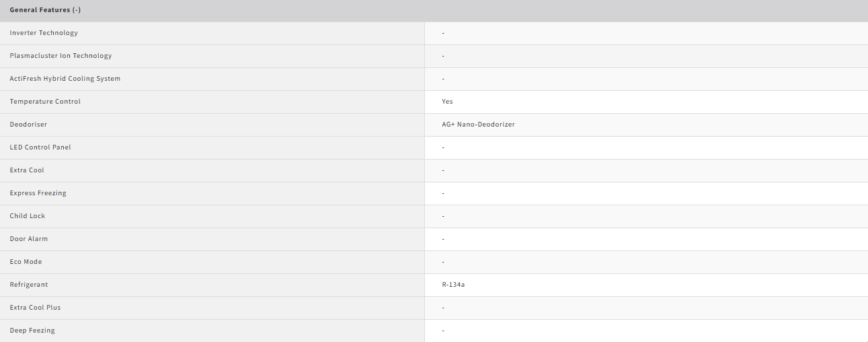The height and width of the screenshot is (342, 868).
Task: Click the Door Alarm label
Action: click(29, 239)
